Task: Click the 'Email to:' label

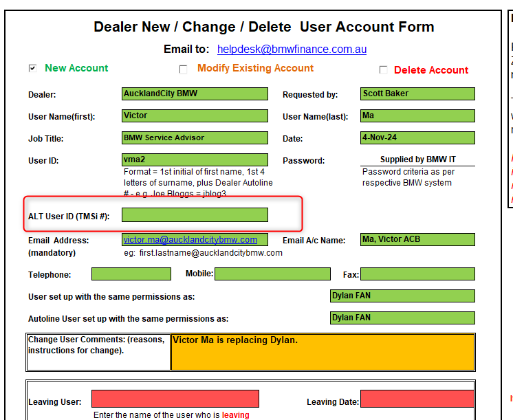Action: (186, 49)
